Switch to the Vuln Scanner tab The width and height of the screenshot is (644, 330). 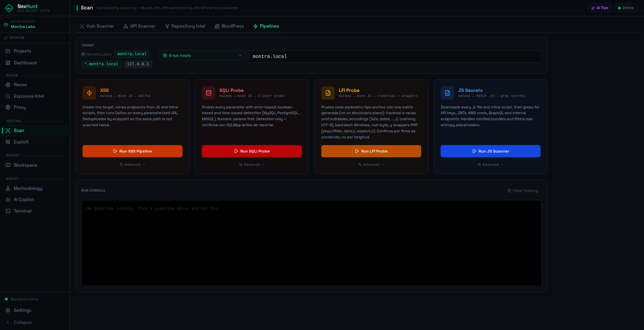click(x=97, y=26)
